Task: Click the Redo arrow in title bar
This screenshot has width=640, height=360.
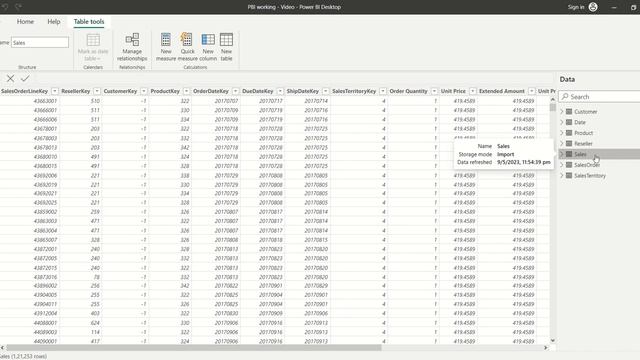Action: [18, 7]
